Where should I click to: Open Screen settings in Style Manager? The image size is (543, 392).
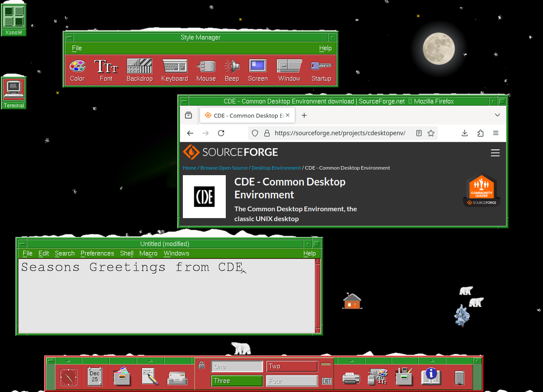(258, 71)
